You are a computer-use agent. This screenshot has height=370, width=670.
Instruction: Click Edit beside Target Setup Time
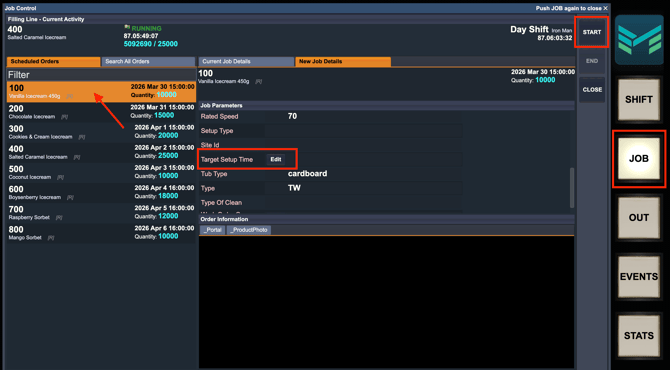276,159
